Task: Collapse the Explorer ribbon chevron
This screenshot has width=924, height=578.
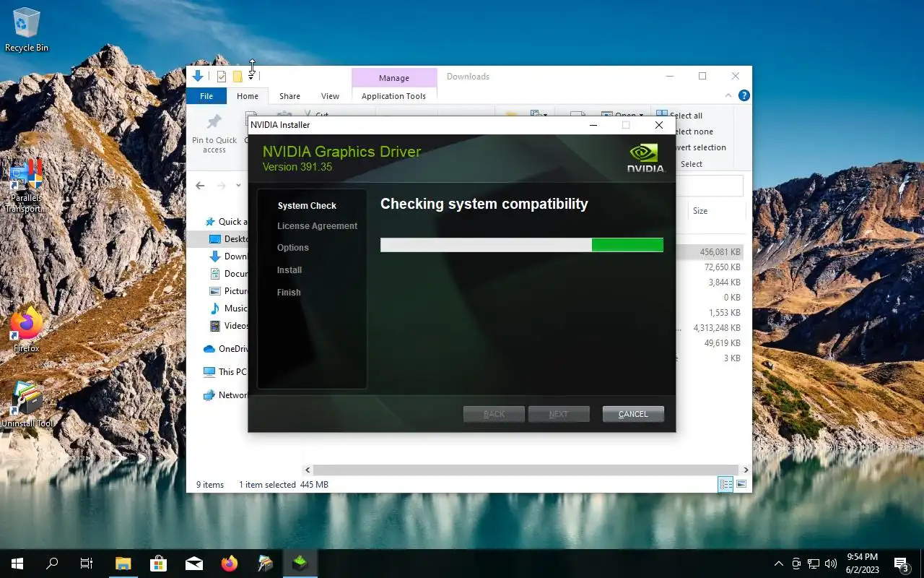Action: (728, 95)
